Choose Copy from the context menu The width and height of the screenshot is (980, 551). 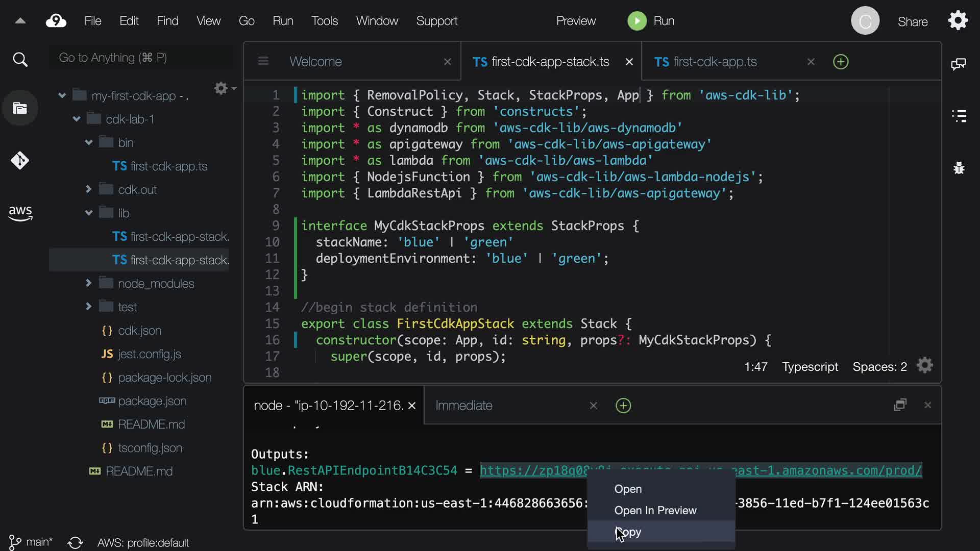coord(628,532)
